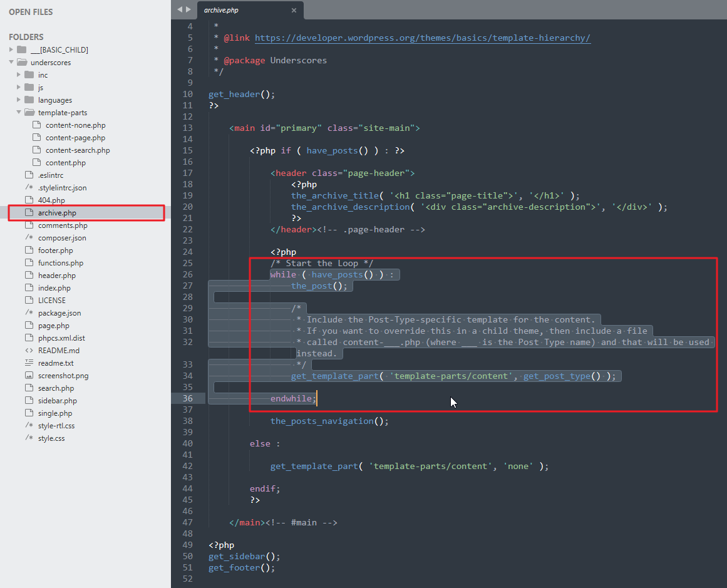This screenshot has height=588, width=727.
Task: Expand the js folder arrow
Action: click(19, 86)
